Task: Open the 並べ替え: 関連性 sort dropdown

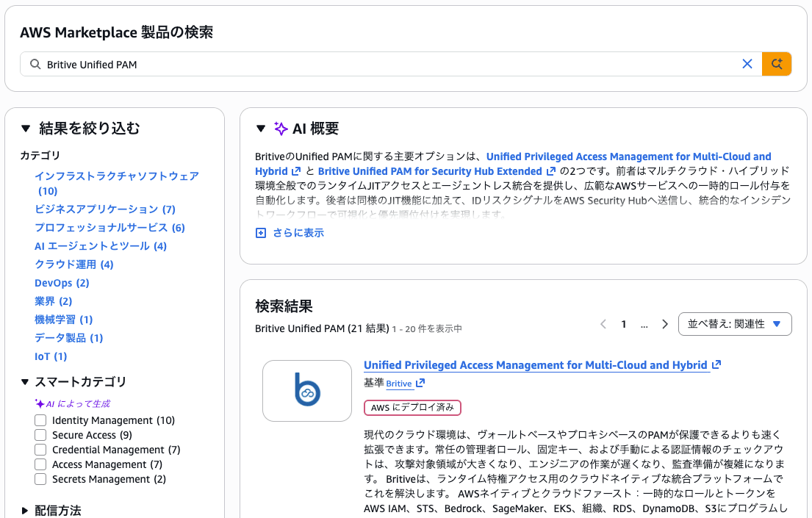Action: coord(735,323)
